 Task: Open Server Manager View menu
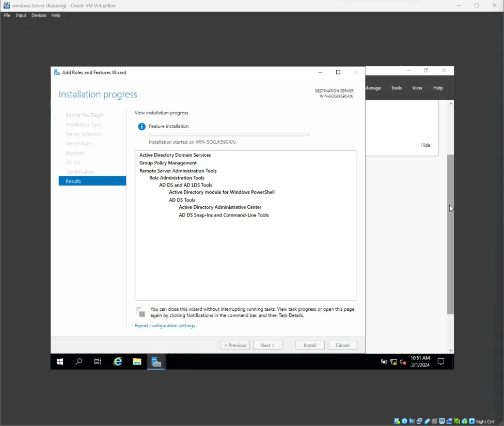[417, 88]
